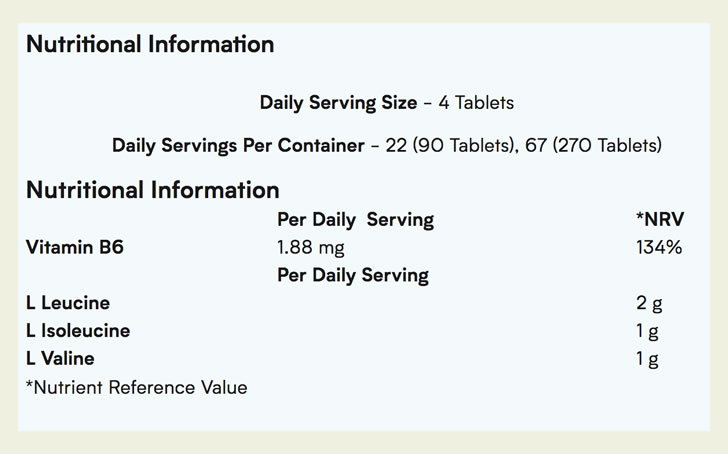The height and width of the screenshot is (454, 728).
Task: Click Per Daily Serving header above 1.88 mg
Action: pos(355,219)
